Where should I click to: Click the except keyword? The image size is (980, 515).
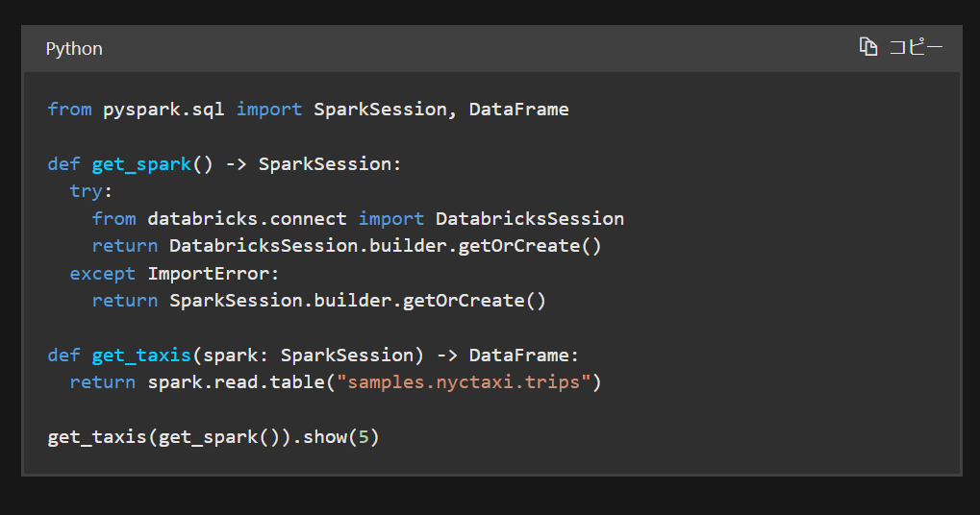103,274
